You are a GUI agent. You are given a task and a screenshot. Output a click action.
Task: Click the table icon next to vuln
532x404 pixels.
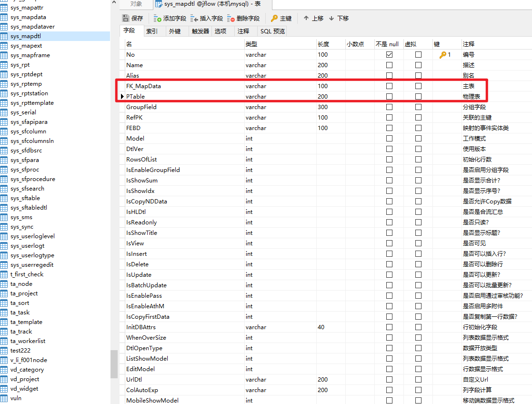click(x=4, y=398)
